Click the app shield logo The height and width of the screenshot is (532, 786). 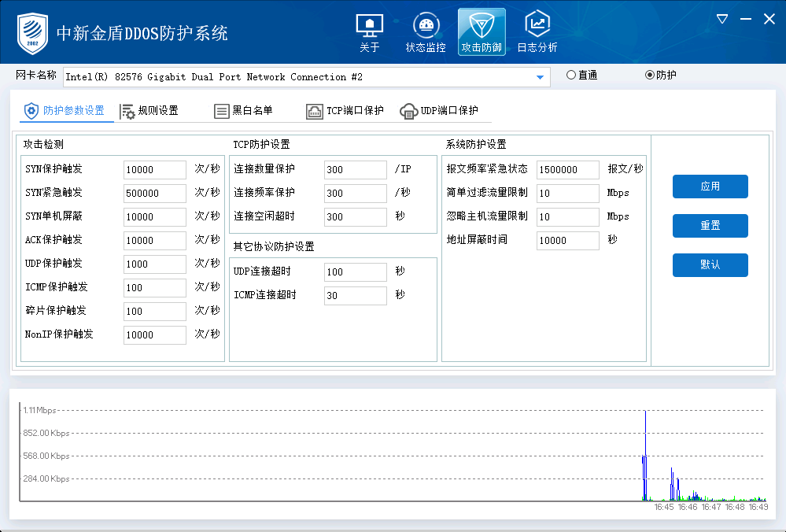32,32
